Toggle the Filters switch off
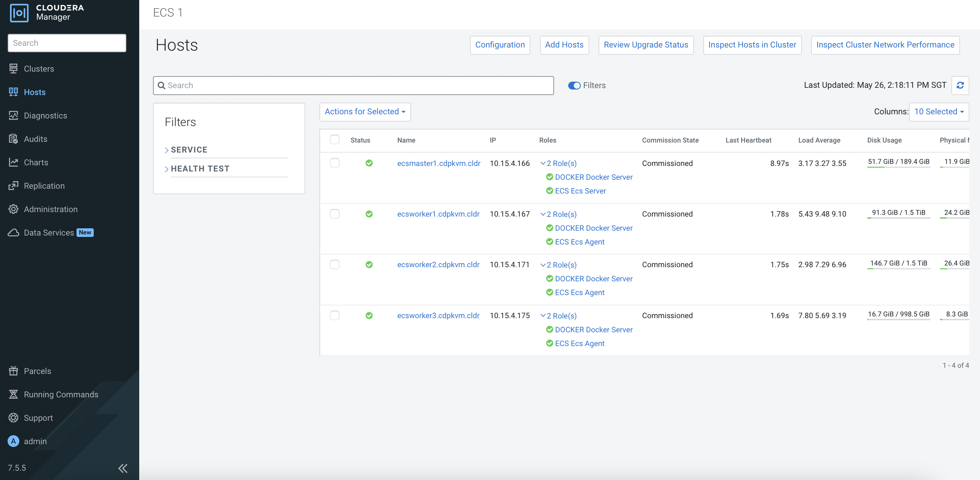 tap(574, 85)
